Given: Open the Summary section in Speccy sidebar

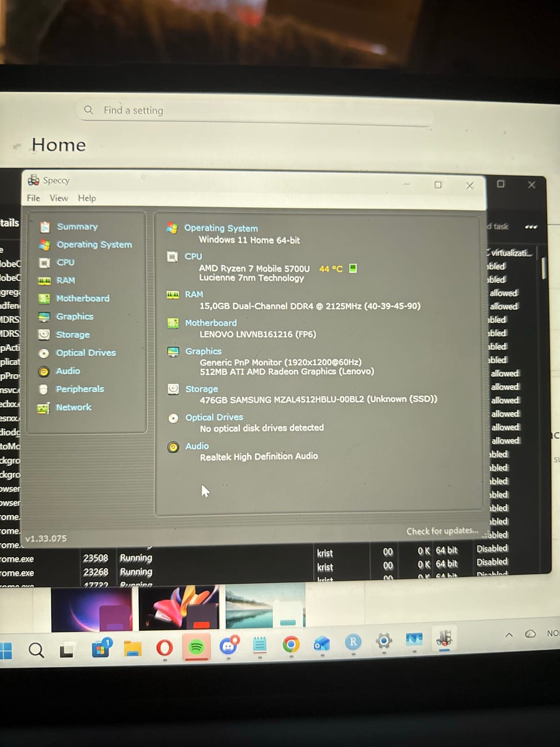Looking at the screenshot, I should pyautogui.click(x=77, y=226).
